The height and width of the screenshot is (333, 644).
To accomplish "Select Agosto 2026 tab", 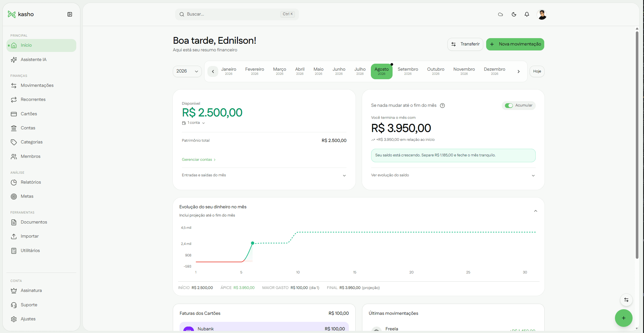I will [x=381, y=71].
